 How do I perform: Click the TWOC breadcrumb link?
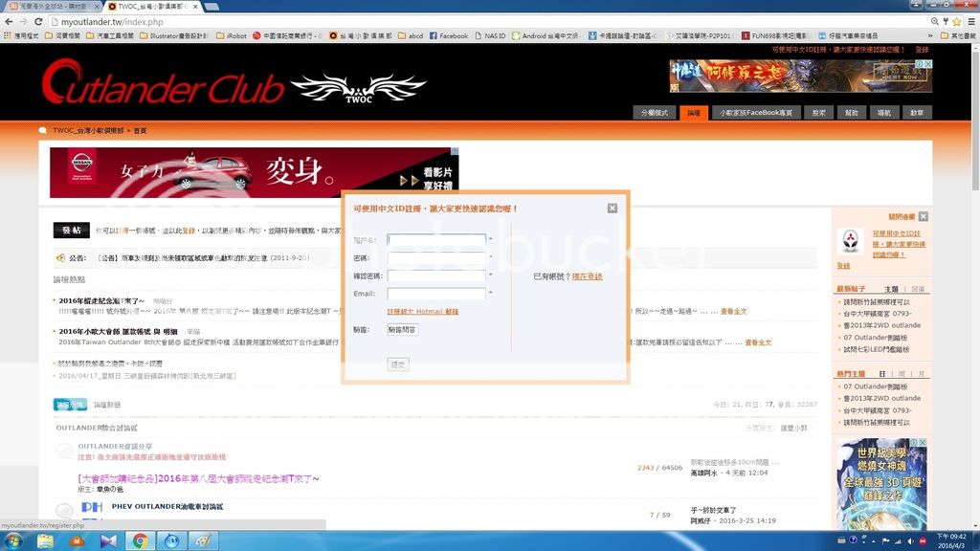click(88, 130)
